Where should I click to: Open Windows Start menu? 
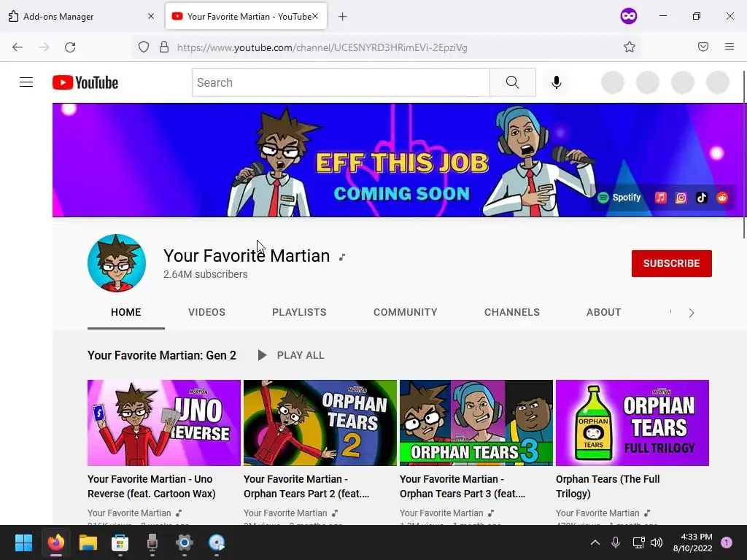coord(23,542)
